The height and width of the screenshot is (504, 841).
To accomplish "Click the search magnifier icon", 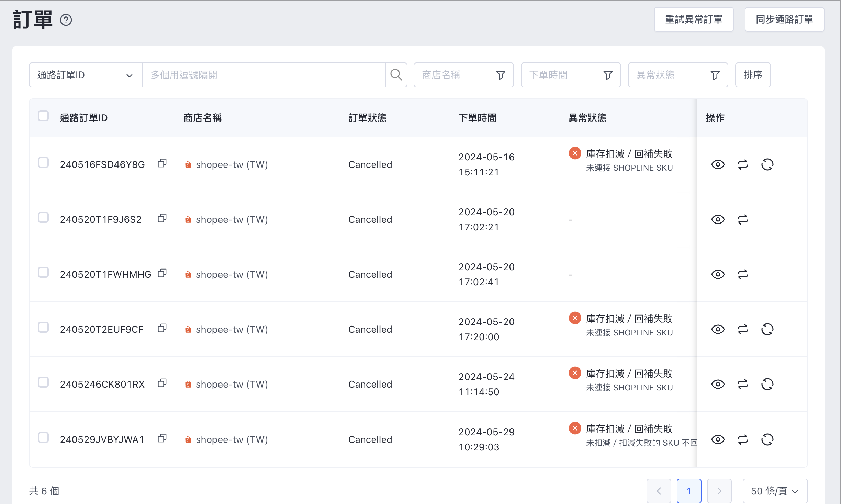I will coord(396,75).
